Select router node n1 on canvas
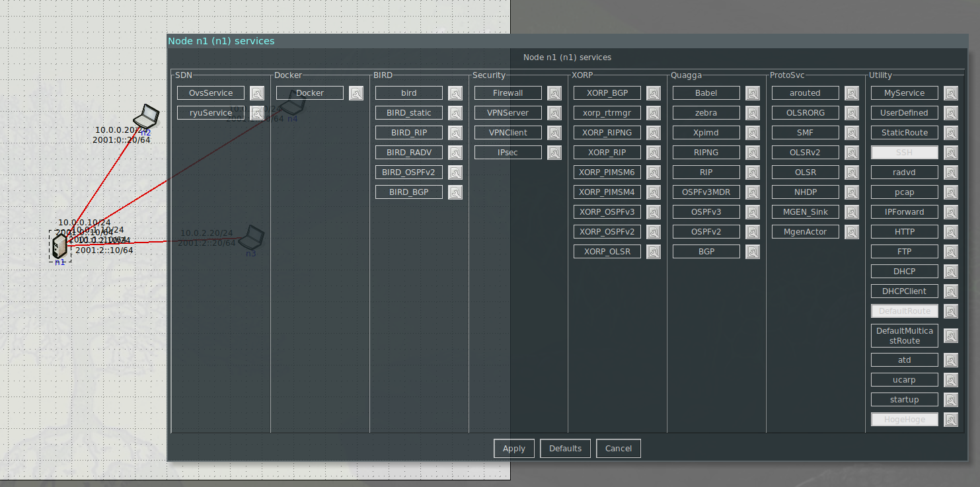 (60, 246)
